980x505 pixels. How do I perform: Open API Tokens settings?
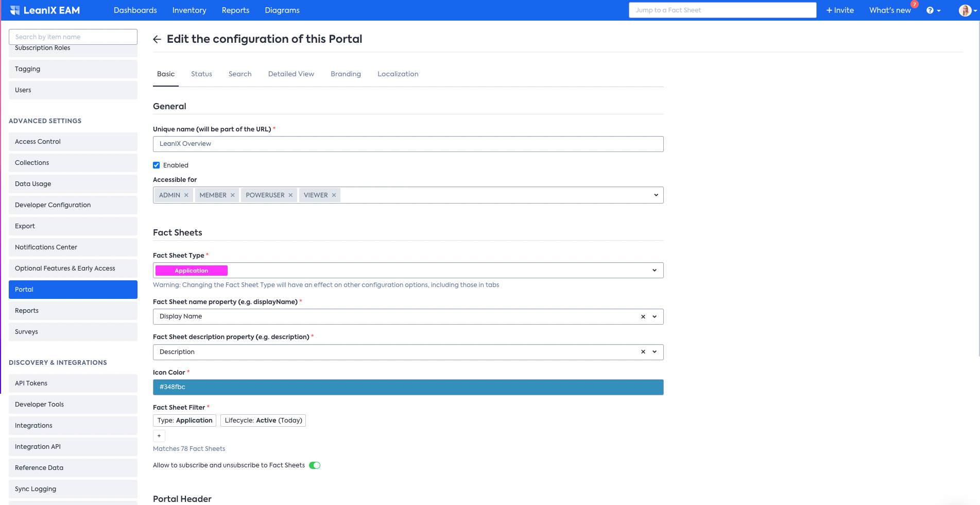tap(73, 383)
